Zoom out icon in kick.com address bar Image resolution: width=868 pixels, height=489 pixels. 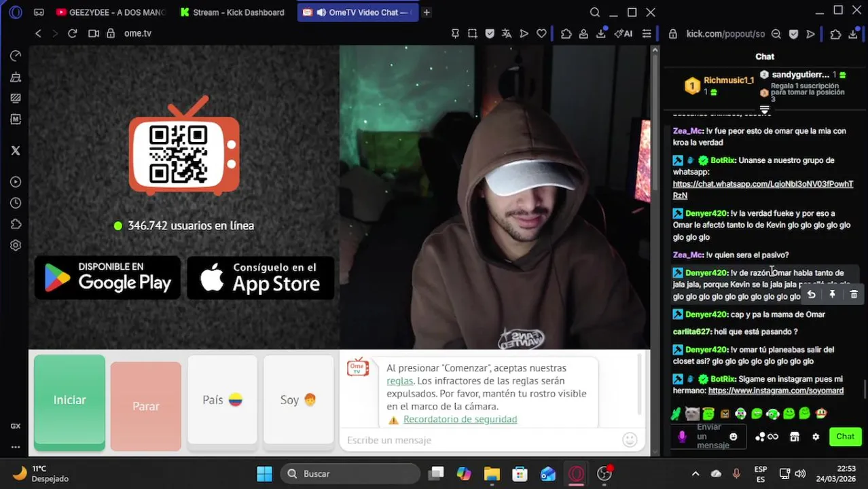776,34
